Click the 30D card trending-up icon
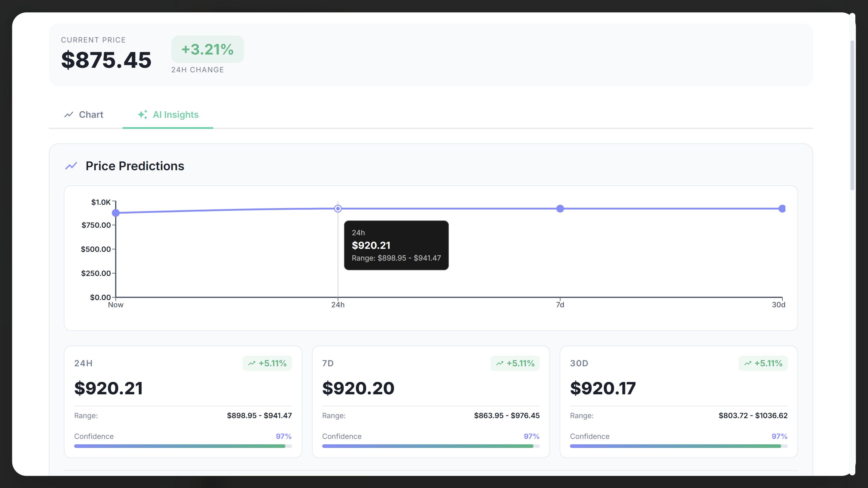The image size is (868, 488). [x=748, y=363]
